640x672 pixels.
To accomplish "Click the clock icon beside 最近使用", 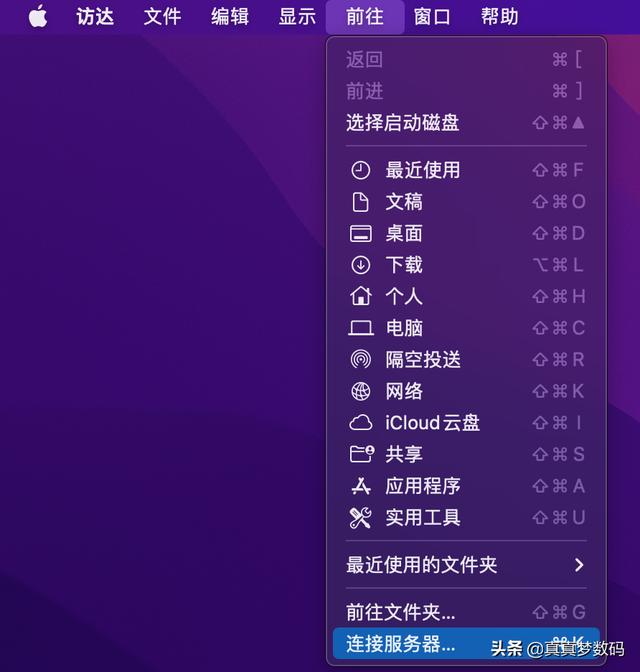I will point(361,170).
